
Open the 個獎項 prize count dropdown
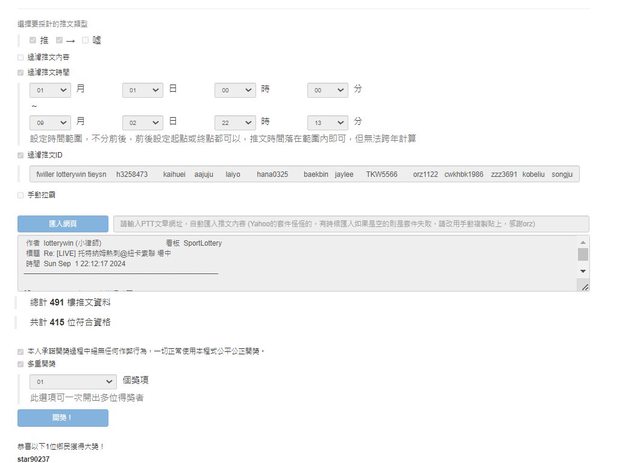(x=73, y=382)
